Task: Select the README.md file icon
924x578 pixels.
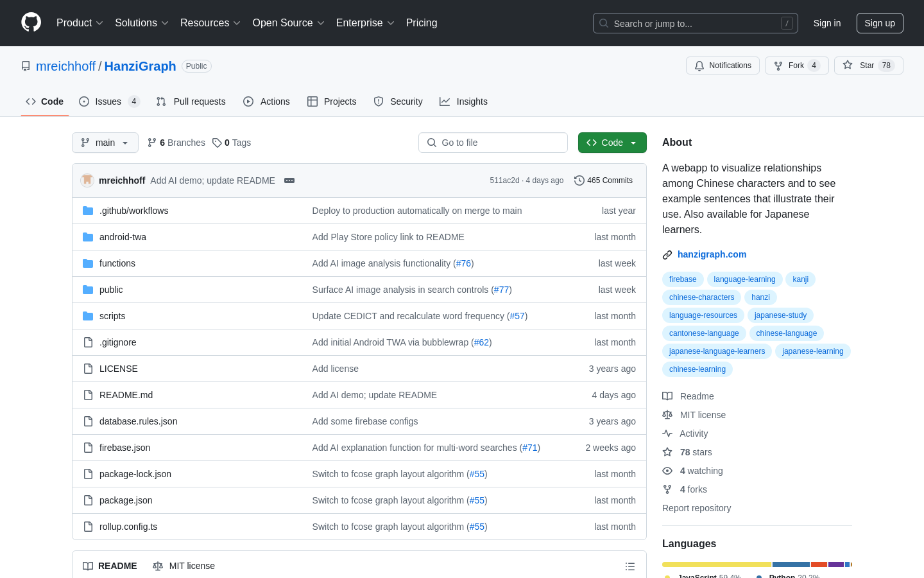Action: (x=88, y=395)
